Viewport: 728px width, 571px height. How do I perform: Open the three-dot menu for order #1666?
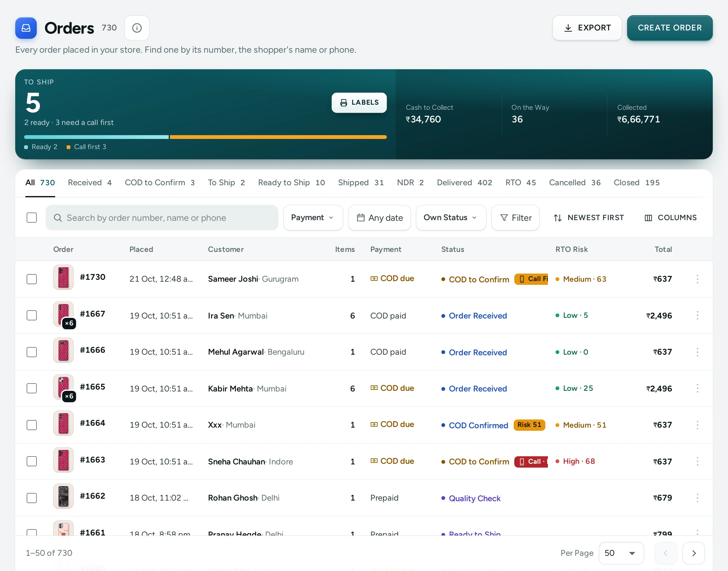697,352
